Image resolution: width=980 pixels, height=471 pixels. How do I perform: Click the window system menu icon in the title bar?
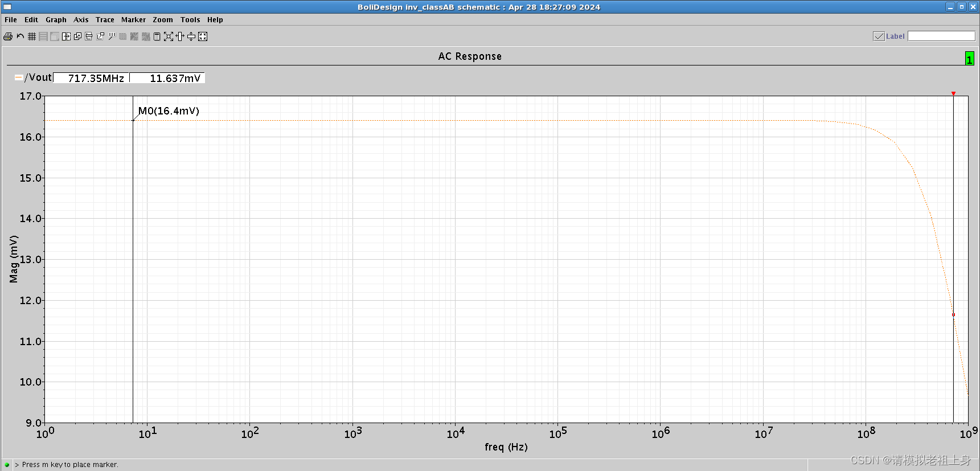coord(7,7)
